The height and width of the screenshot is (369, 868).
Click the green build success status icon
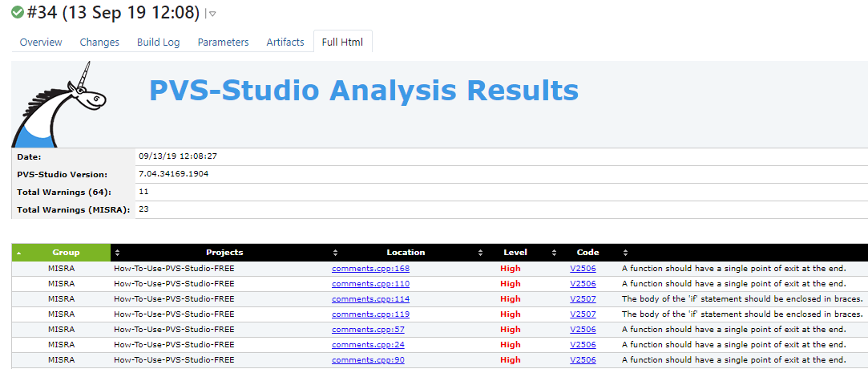18,13
